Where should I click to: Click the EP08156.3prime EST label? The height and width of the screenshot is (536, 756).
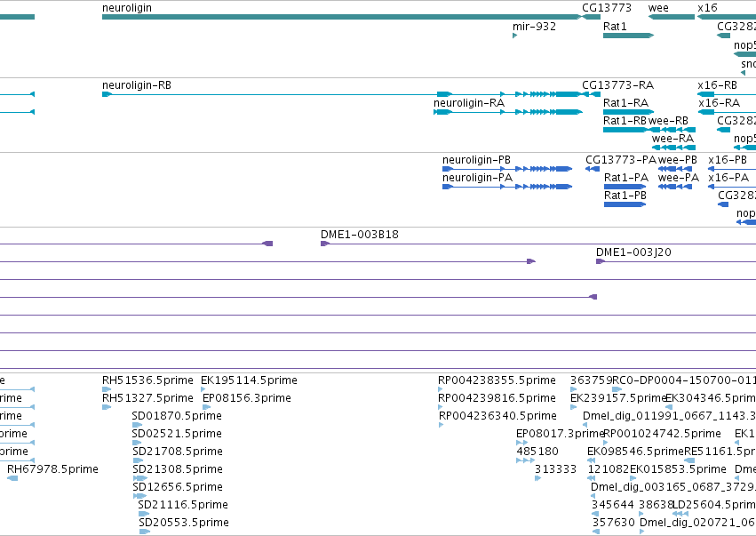[247, 398]
